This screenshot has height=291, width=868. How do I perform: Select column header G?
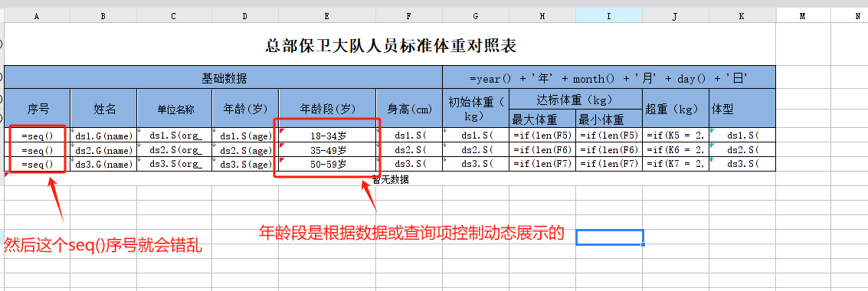point(476,16)
